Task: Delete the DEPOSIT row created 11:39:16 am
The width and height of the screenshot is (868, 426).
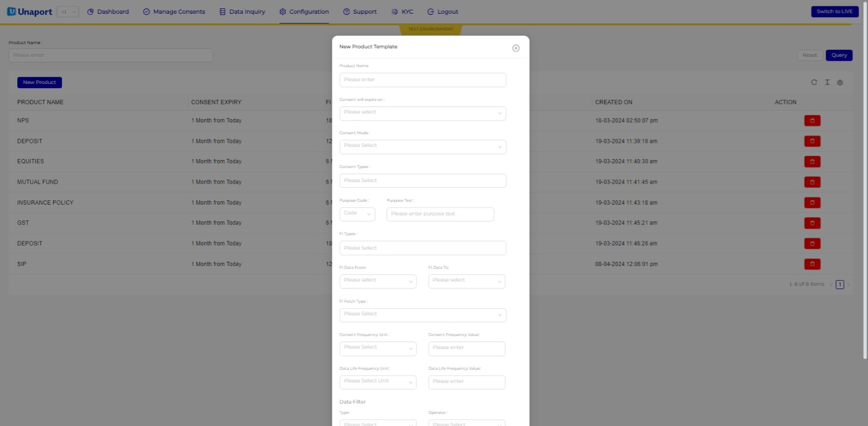Action: tap(812, 141)
